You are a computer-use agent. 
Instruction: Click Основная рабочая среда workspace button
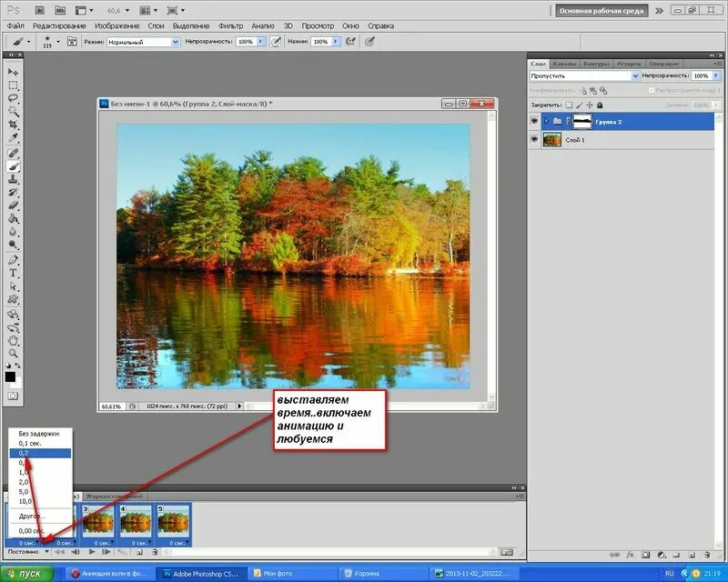click(602, 11)
